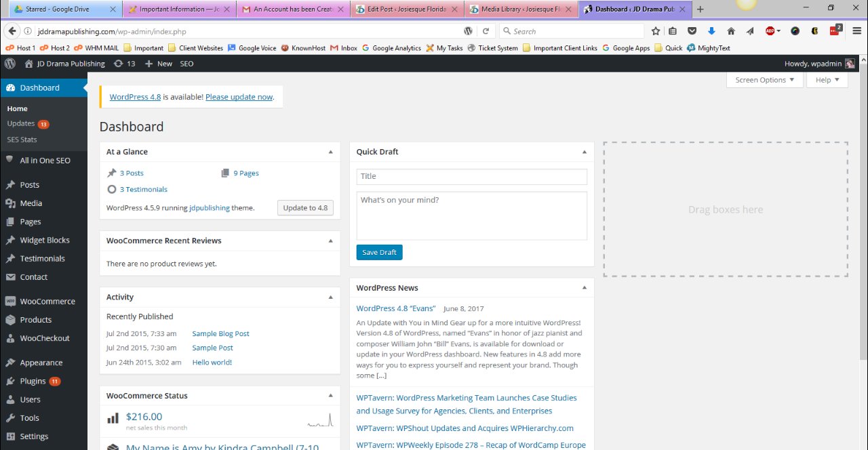The width and height of the screenshot is (868, 450).
Task: Open the jdpublishing theme link
Action: [x=210, y=208]
